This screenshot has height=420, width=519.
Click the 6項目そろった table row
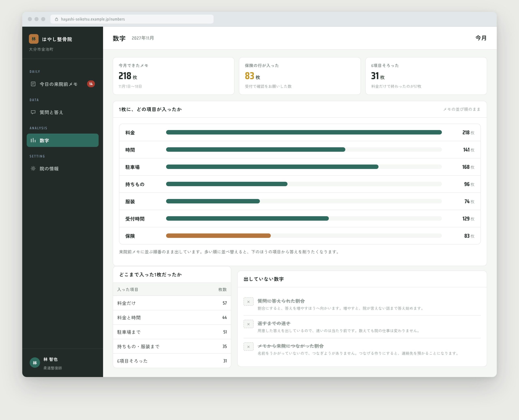tap(172, 361)
